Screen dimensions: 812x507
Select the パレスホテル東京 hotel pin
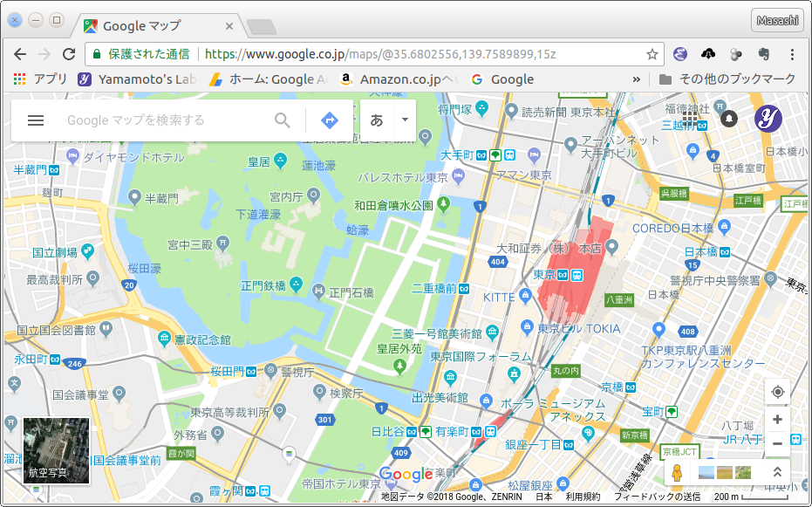point(458,176)
